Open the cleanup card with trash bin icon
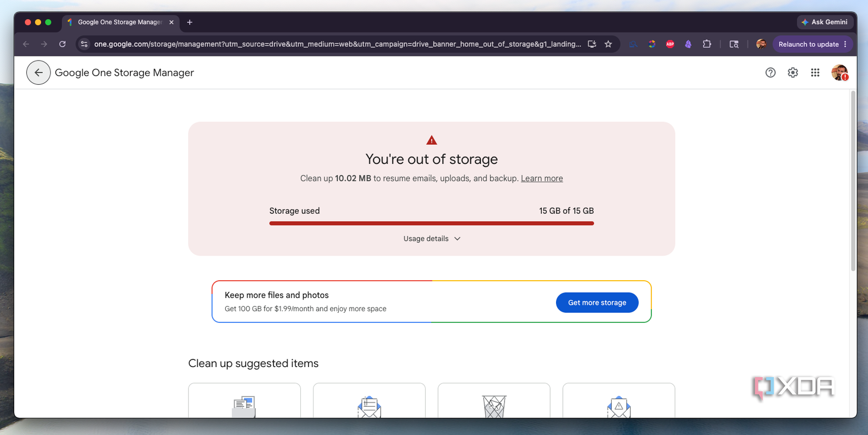 [494, 401]
